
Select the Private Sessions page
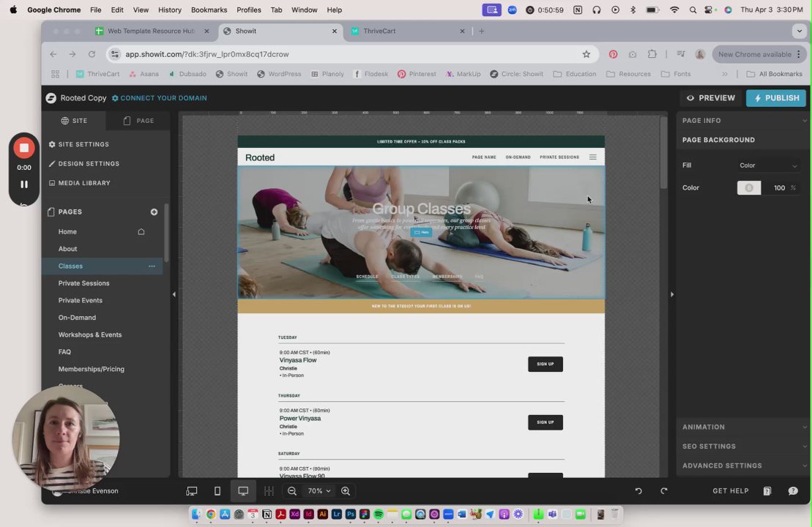click(x=84, y=283)
